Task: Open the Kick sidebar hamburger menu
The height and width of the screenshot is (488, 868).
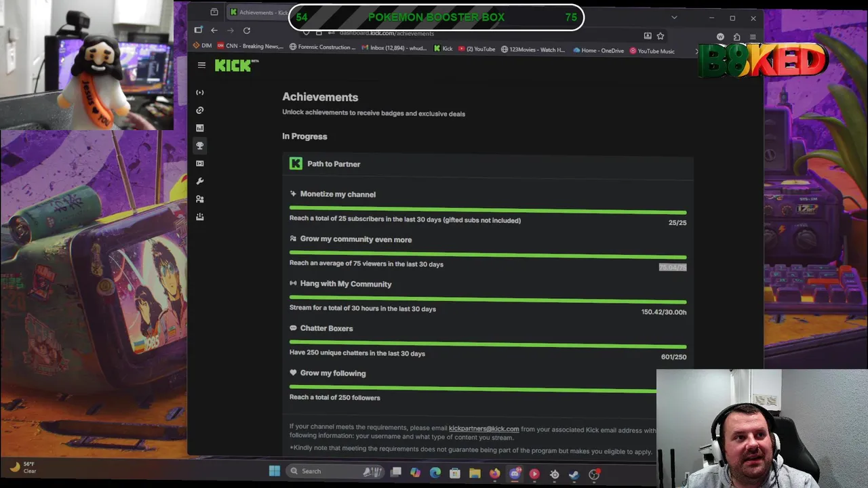Action: click(x=201, y=65)
